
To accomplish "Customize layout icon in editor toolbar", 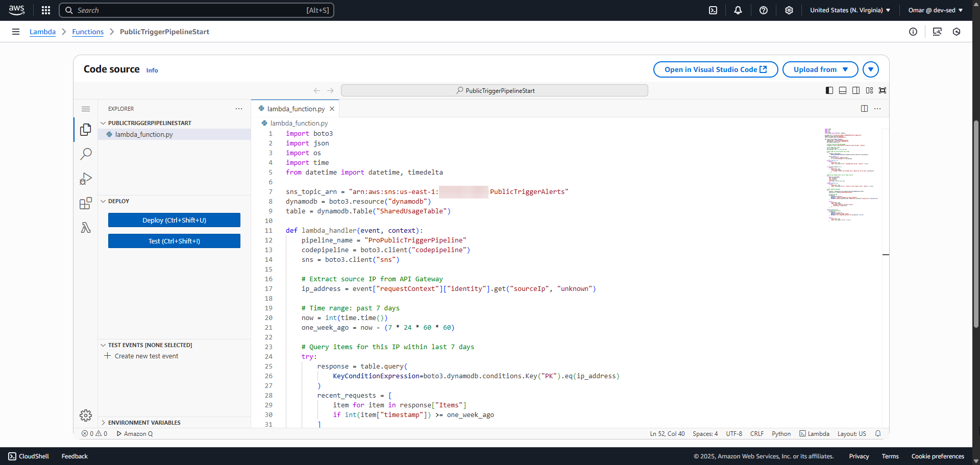I will click(x=869, y=90).
